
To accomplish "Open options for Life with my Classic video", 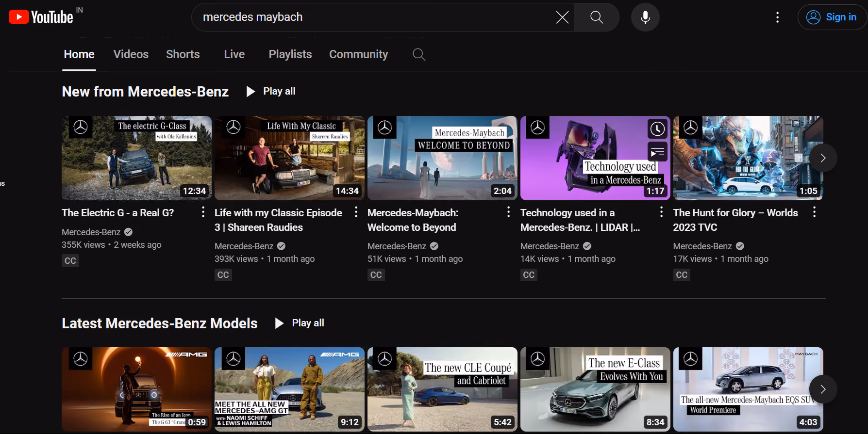I will pyautogui.click(x=356, y=212).
